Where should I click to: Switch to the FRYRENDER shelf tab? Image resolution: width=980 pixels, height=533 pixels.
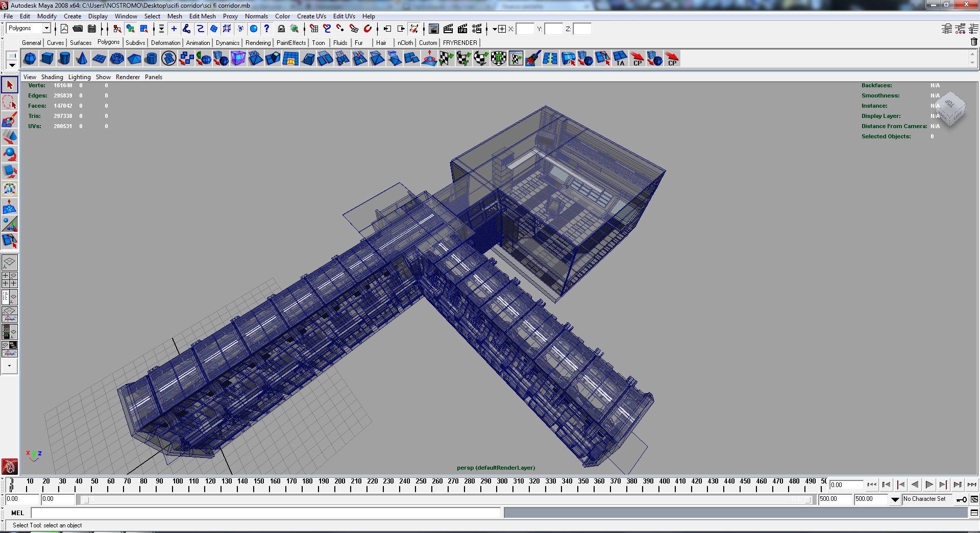460,43
